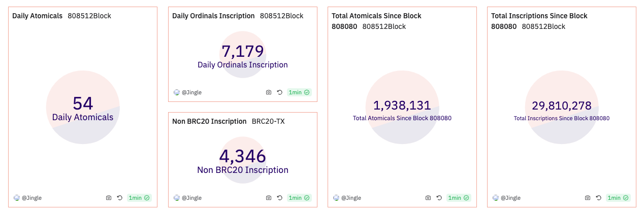This screenshot has height=213, width=644.
Task: Click the 29,810,278 total inscriptions counter
Action: [x=561, y=105]
